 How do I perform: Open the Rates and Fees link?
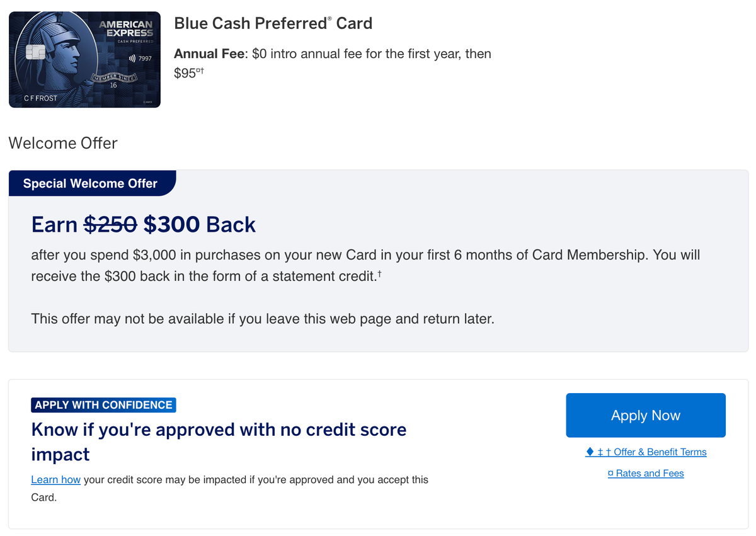pos(650,473)
